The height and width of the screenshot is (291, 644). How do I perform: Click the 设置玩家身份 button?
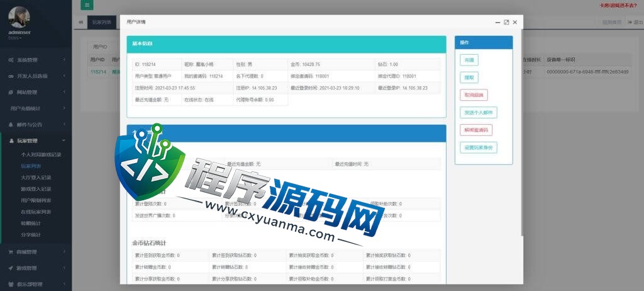point(479,148)
